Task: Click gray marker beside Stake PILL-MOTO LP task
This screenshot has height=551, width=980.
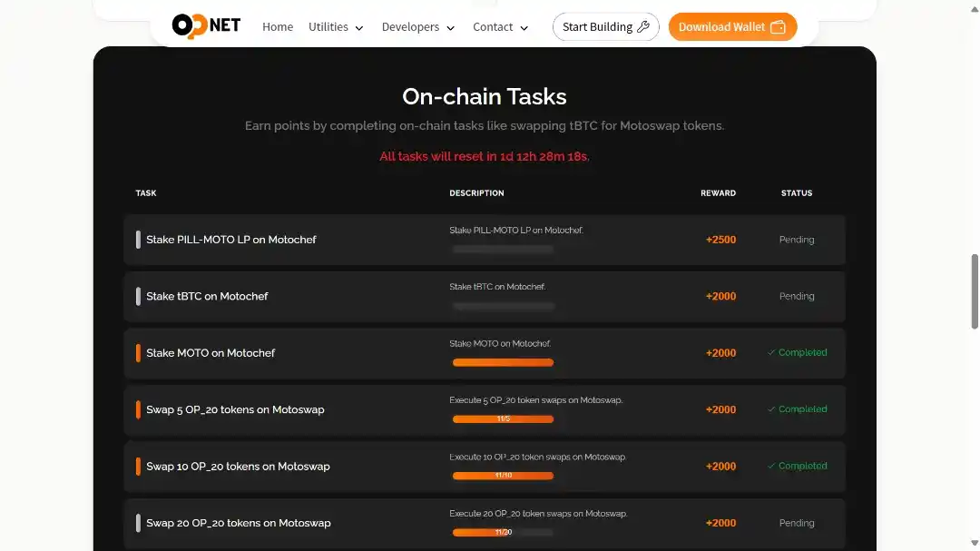Action: coord(138,240)
